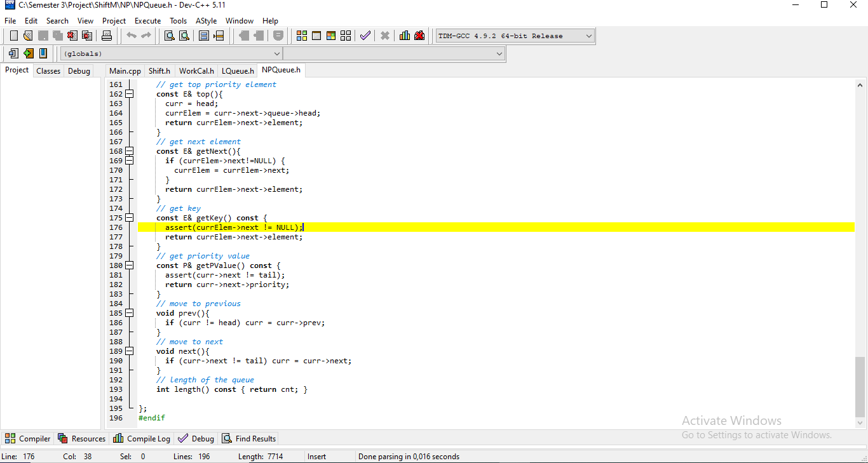Open the bottom panel Debug tab

196,438
